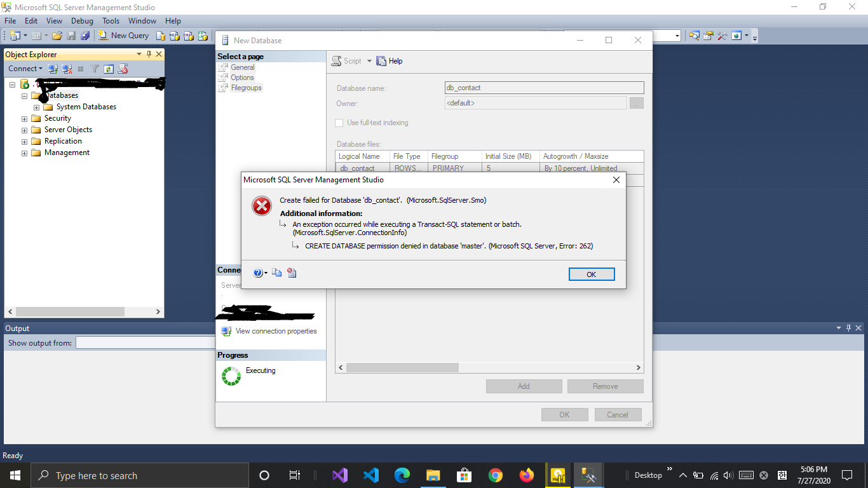Click Help in New Database toolbar
868x488 pixels.
pos(390,61)
